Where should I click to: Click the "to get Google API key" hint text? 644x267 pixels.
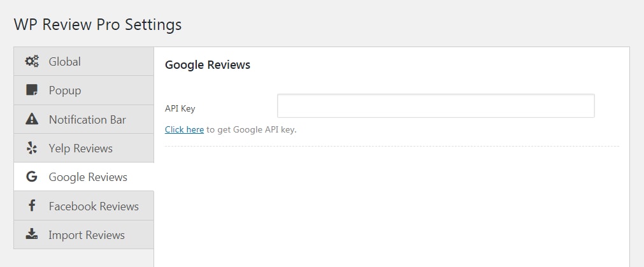[x=252, y=130]
